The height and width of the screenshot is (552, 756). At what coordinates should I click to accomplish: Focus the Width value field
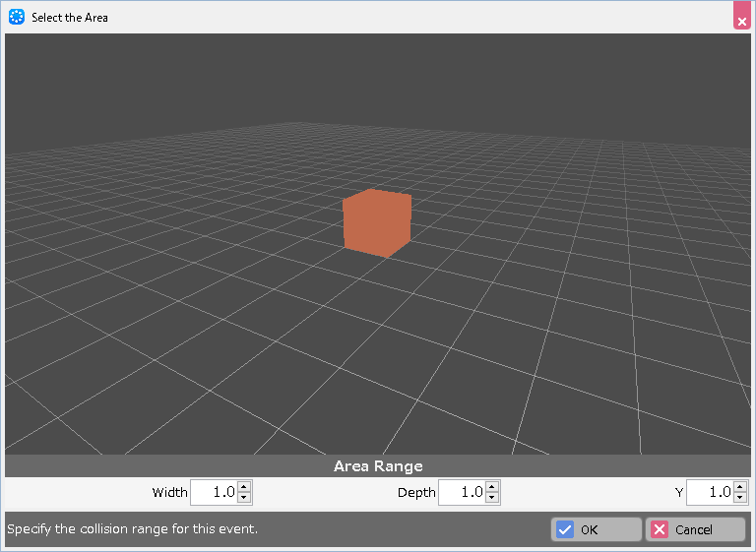[214, 492]
